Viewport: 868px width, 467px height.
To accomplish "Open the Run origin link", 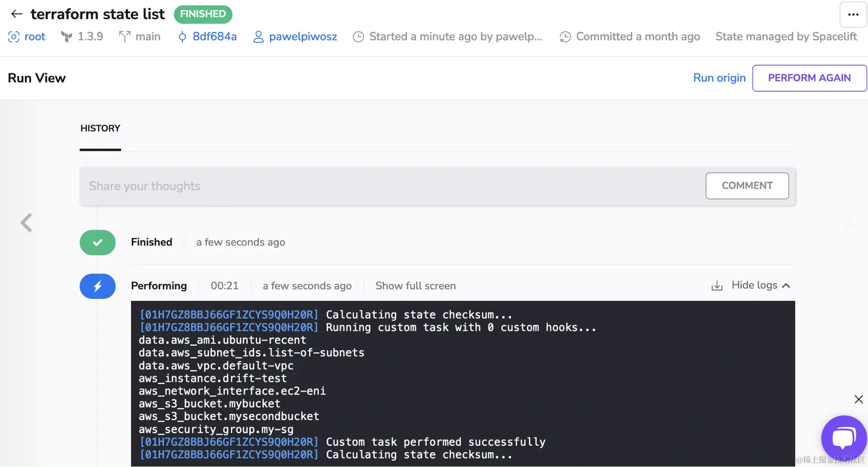I will coord(719,78).
